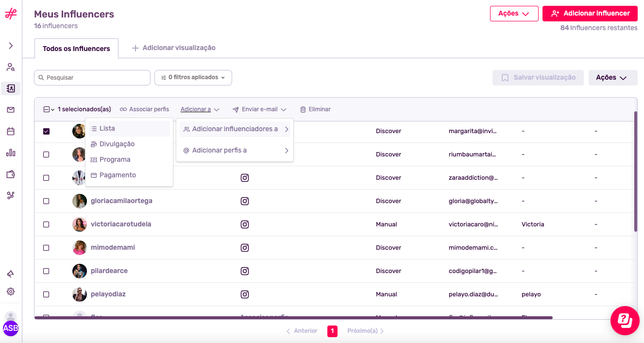Check the box for victoriacarotudela
The width and height of the screenshot is (644, 343).
(46, 224)
